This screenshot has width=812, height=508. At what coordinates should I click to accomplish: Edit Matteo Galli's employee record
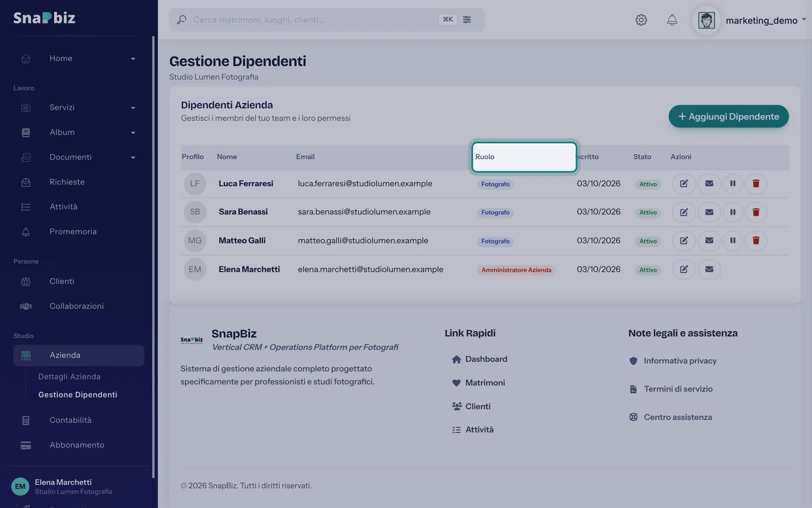[684, 240]
